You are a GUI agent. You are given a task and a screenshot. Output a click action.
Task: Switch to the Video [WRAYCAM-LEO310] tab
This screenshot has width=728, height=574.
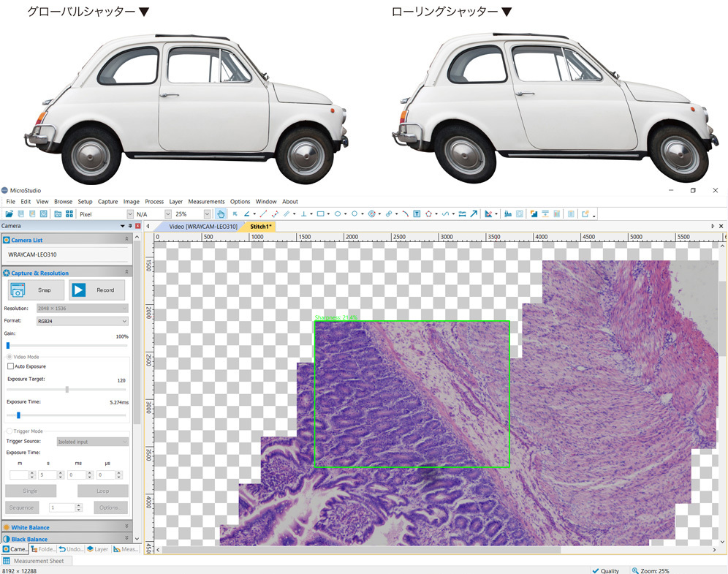[x=202, y=227]
